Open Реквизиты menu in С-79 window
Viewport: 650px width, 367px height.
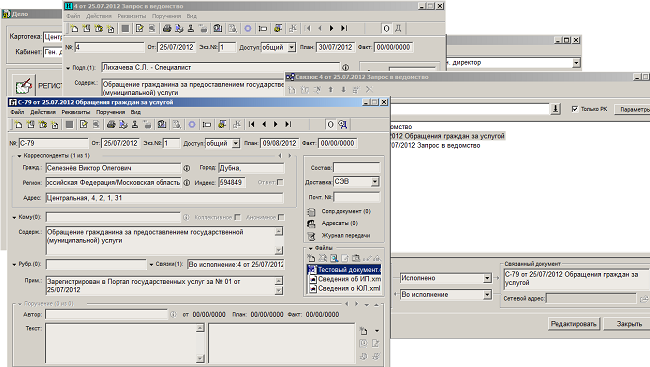click(75, 112)
